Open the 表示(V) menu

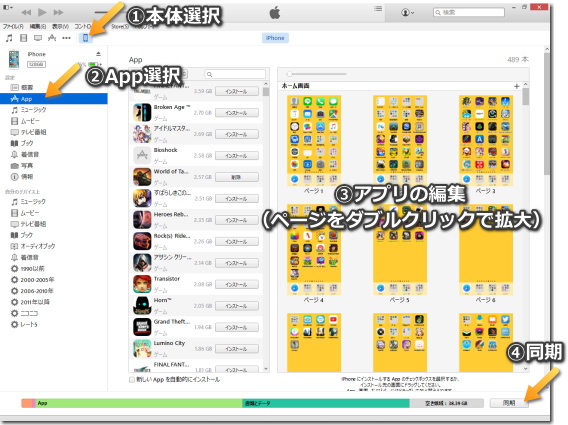(x=60, y=26)
